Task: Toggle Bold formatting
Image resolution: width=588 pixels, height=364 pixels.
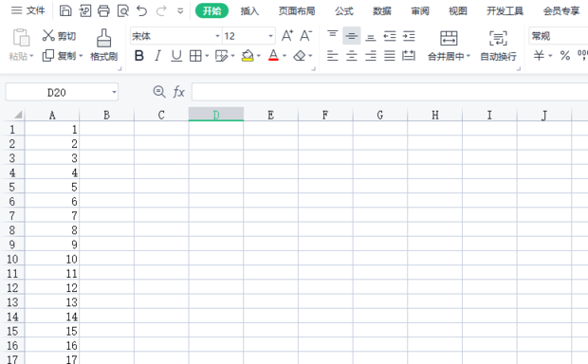Action: [x=139, y=56]
